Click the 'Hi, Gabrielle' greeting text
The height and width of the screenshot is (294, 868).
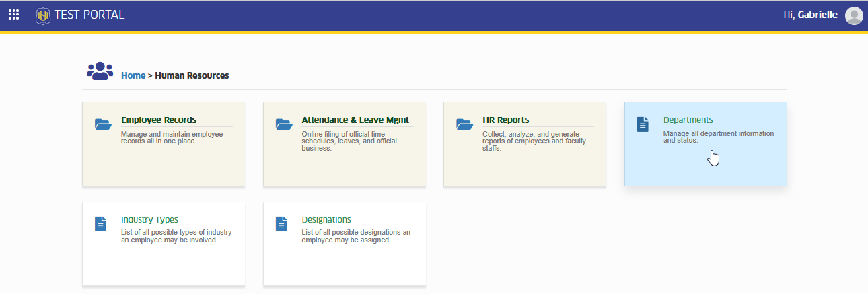point(811,15)
